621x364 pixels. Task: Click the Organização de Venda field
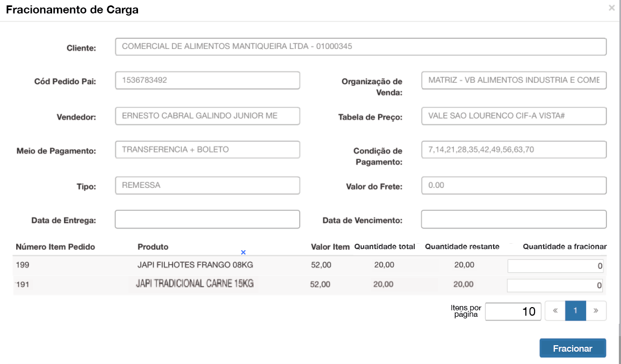pos(514,81)
